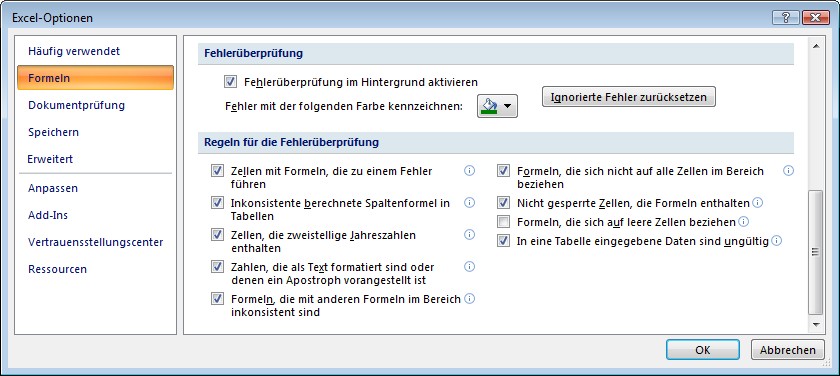Click 'Abbrechen' to cancel

pos(788,350)
